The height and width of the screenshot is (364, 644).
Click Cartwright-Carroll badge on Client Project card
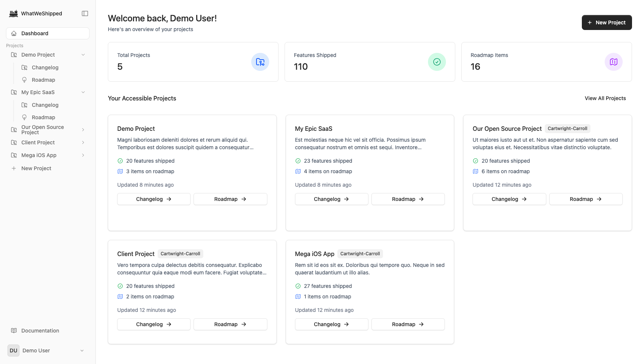[180, 254]
